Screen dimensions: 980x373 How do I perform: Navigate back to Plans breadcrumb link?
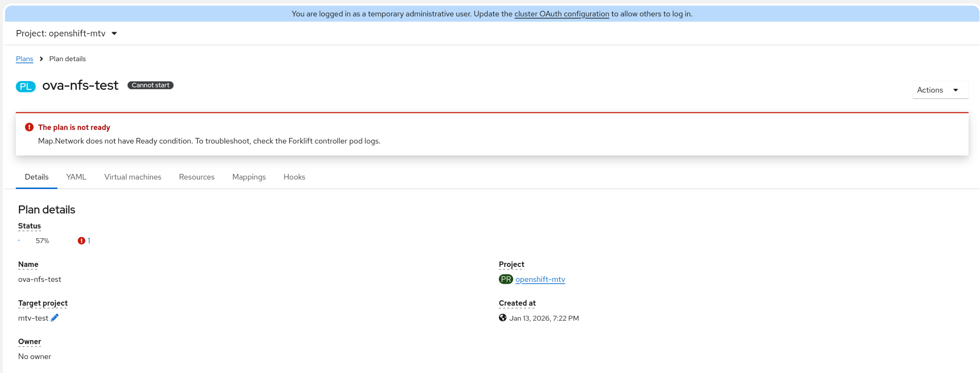pos(24,59)
